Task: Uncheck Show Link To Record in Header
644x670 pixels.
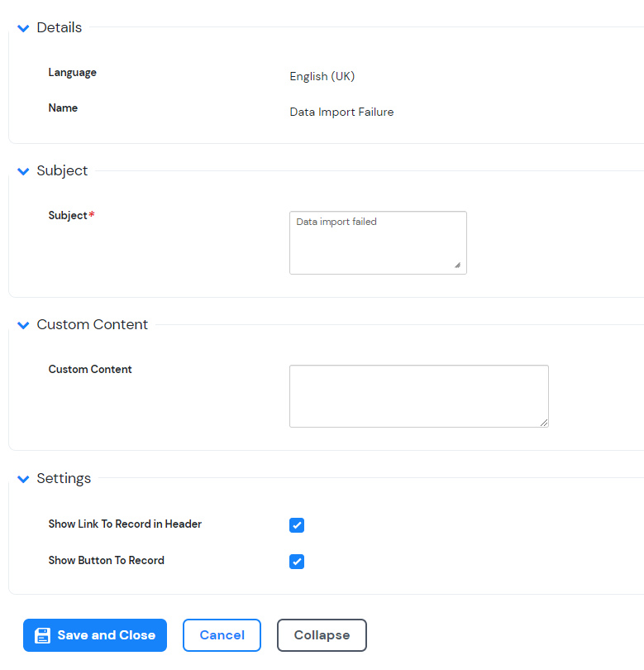Action: (x=297, y=525)
